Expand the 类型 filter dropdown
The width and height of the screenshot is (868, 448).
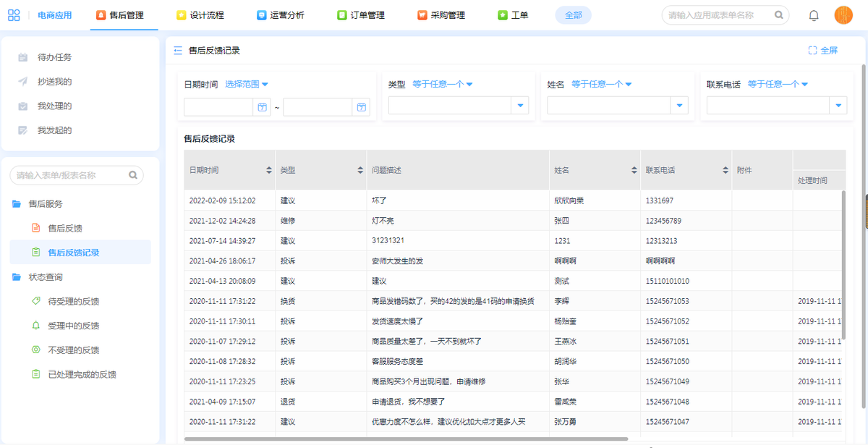(x=520, y=106)
